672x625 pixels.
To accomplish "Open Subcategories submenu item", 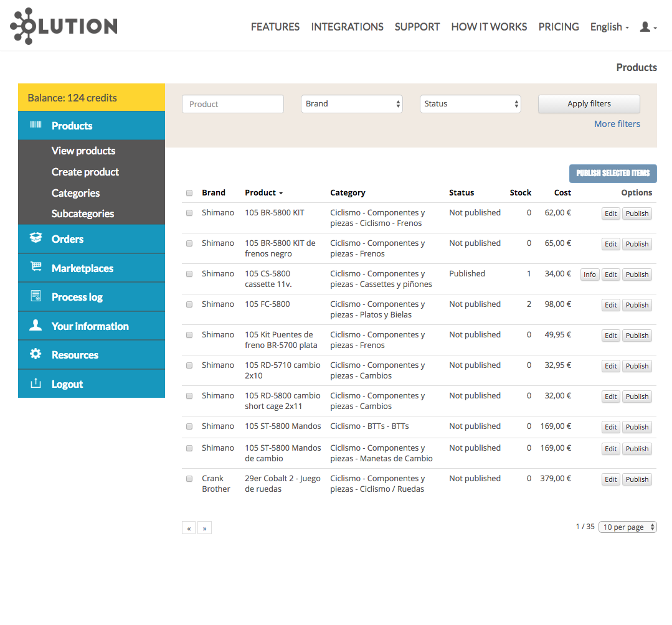I will [x=83, y=214].
